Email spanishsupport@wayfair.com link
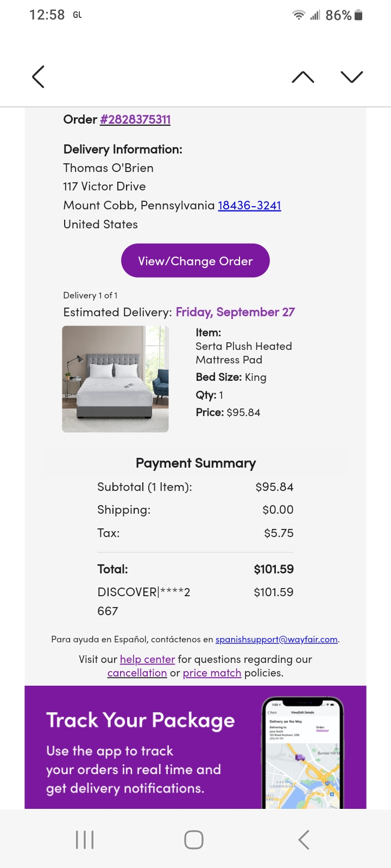 (276, 639)
